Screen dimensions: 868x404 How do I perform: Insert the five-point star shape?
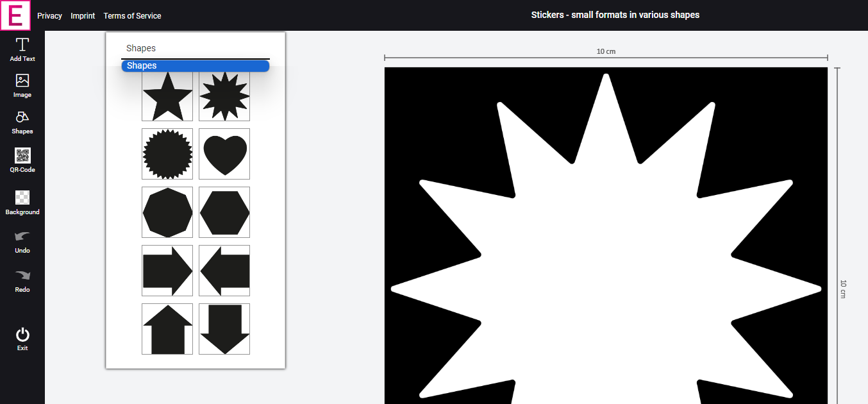pyautogui.click(x=167, y=96)
